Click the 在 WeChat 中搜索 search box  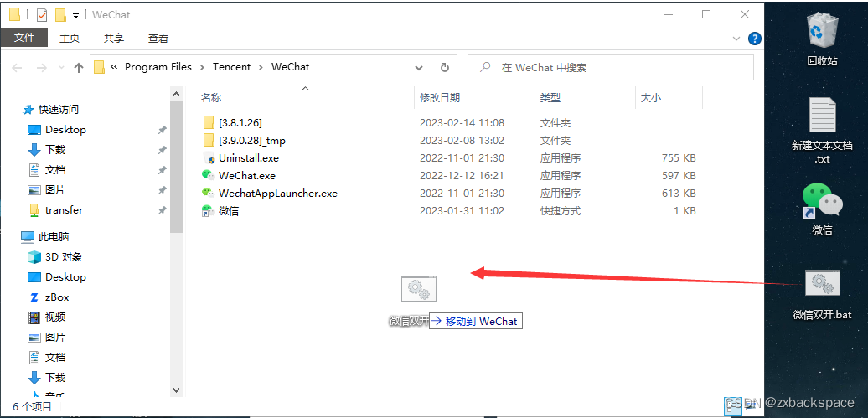(x=611, y=68)
